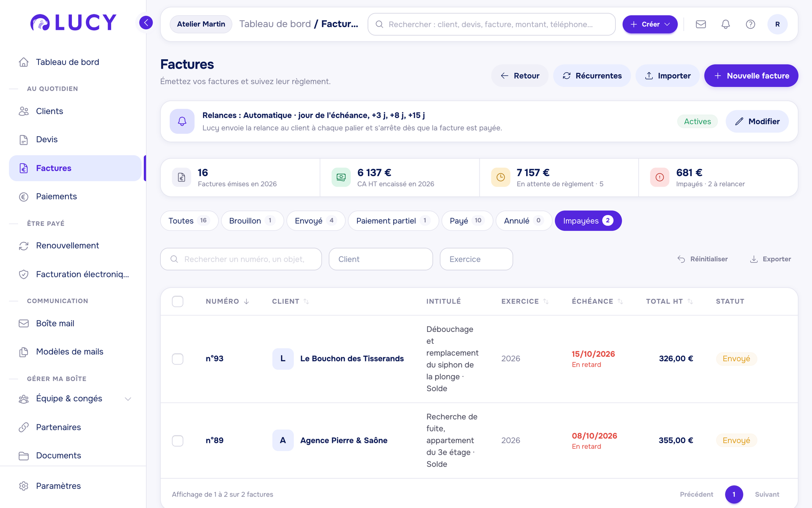
Task: Open Paiements in the sidebar
Action: coord(75,196)
